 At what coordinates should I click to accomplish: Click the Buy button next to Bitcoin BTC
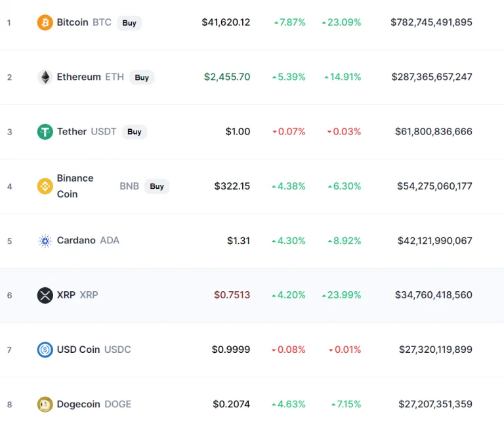pyautogui.click(x=129, y=23)
